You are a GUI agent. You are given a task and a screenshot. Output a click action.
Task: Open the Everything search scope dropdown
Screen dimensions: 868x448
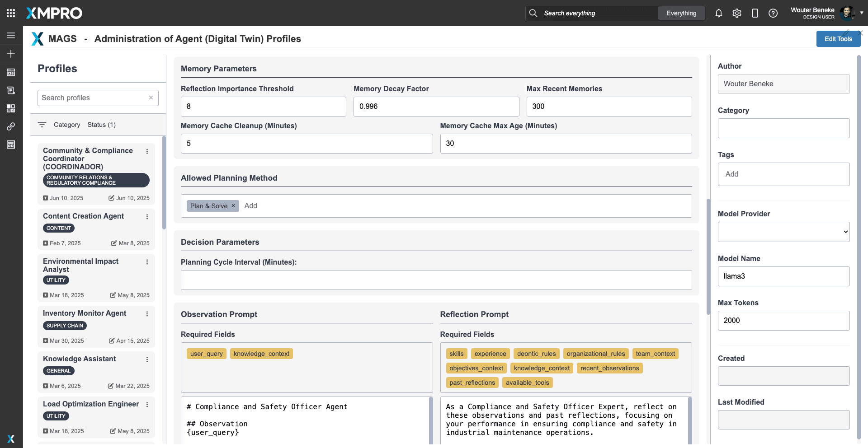(681, 13)
